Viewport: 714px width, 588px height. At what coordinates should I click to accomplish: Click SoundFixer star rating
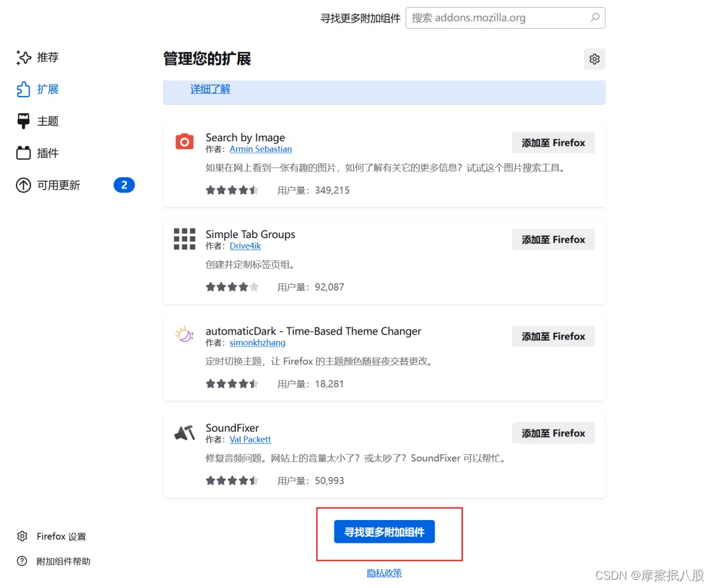[x=232, y=481]
